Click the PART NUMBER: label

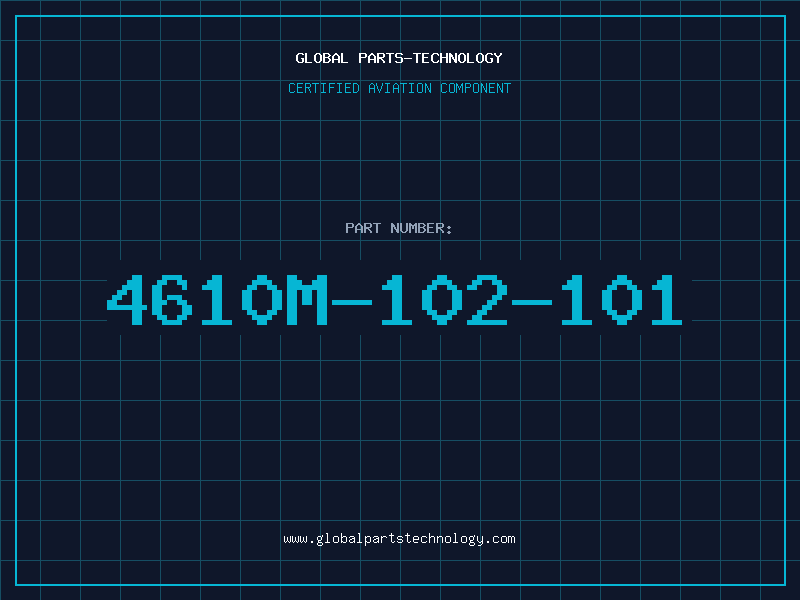(x=399, y=228)
